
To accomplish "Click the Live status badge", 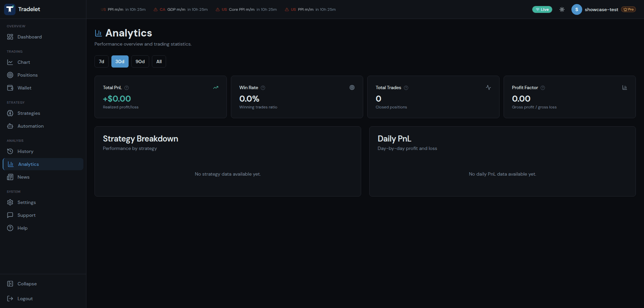I will coord(542,9).
